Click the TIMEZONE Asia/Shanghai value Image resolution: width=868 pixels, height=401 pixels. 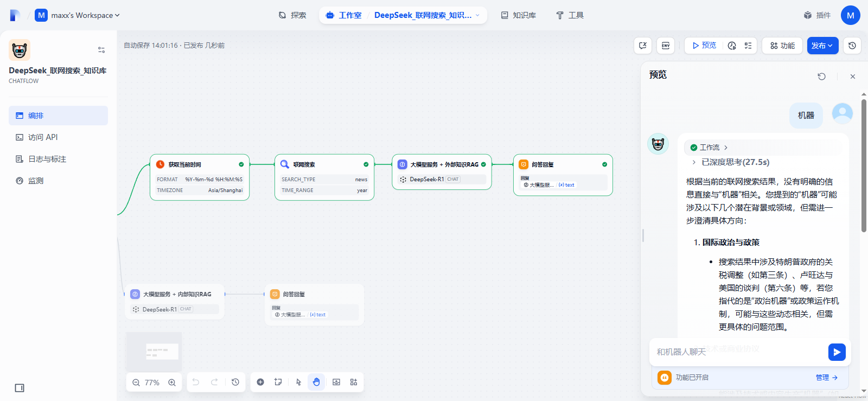click(225, 190)
